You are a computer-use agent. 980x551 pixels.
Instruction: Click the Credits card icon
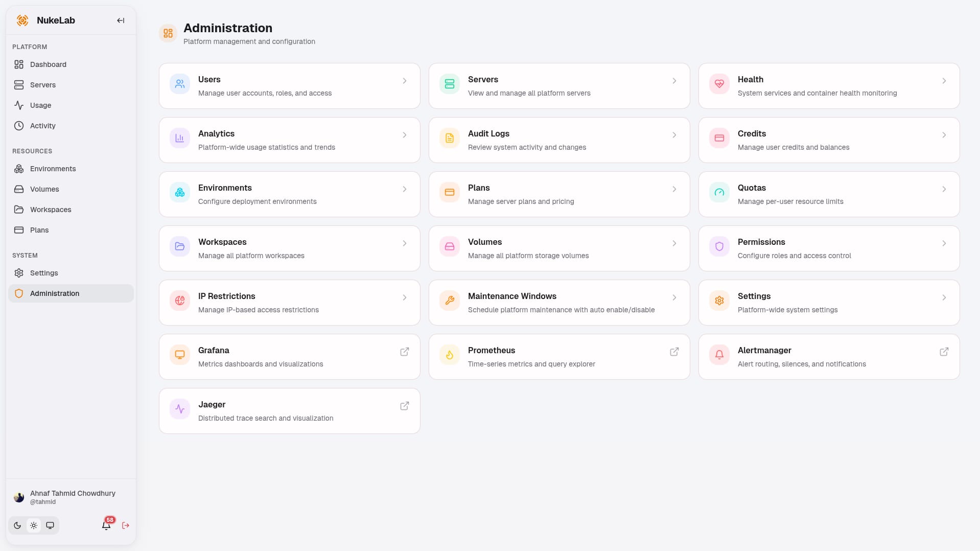(x=719, y=138)
